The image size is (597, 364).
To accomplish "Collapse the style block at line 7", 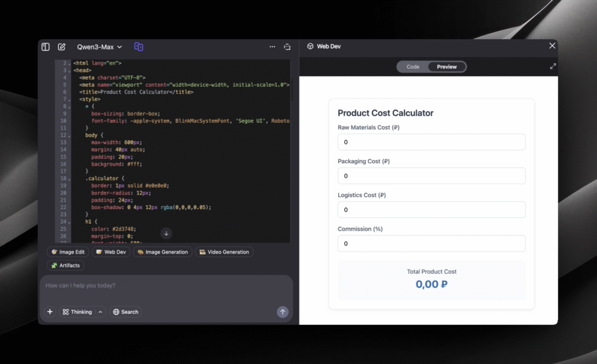I will 69,100.
